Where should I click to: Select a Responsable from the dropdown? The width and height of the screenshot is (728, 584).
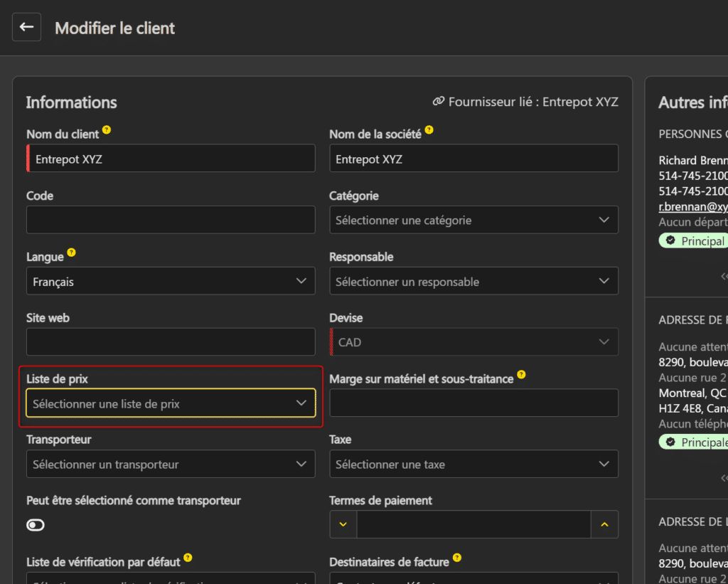point(473,282)
